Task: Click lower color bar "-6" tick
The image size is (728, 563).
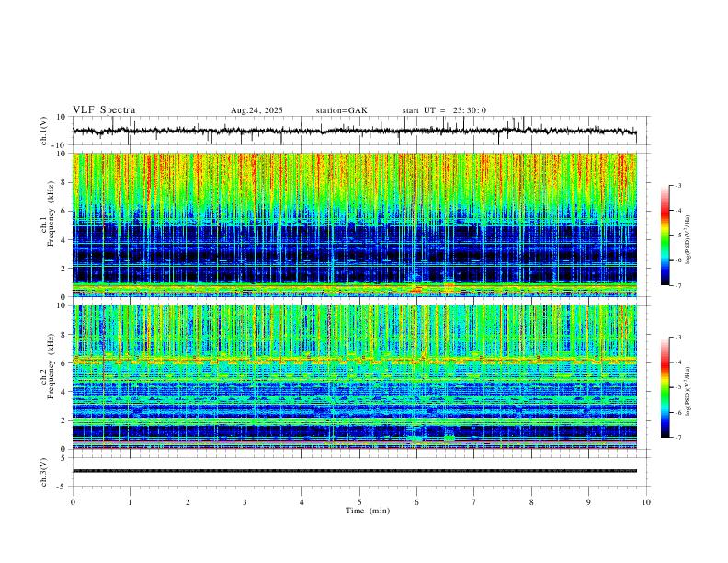Action: pos(678,412)
